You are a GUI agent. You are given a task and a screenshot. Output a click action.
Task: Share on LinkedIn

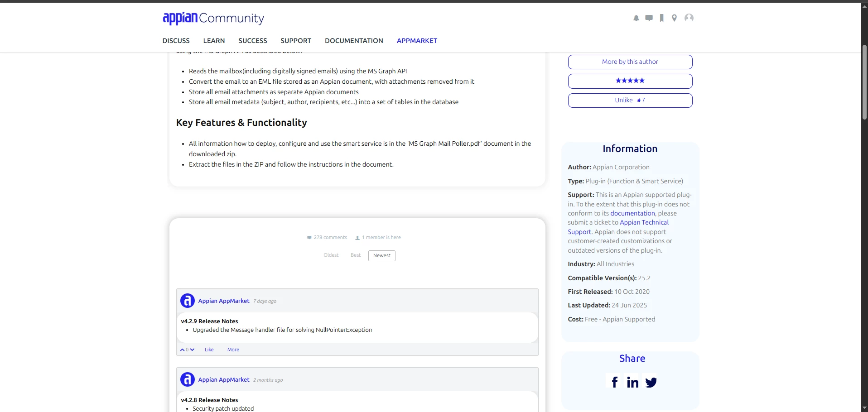(632, 382)
